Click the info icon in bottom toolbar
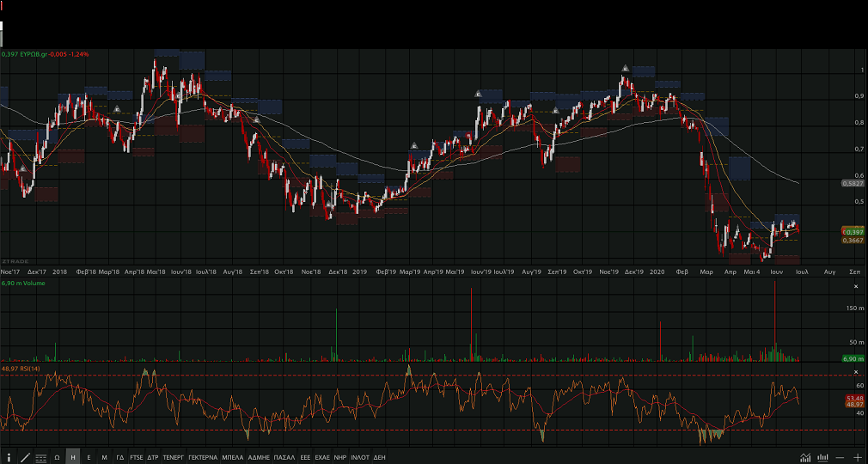Screen dimensions: 868x464 click(x=9, y=457)
